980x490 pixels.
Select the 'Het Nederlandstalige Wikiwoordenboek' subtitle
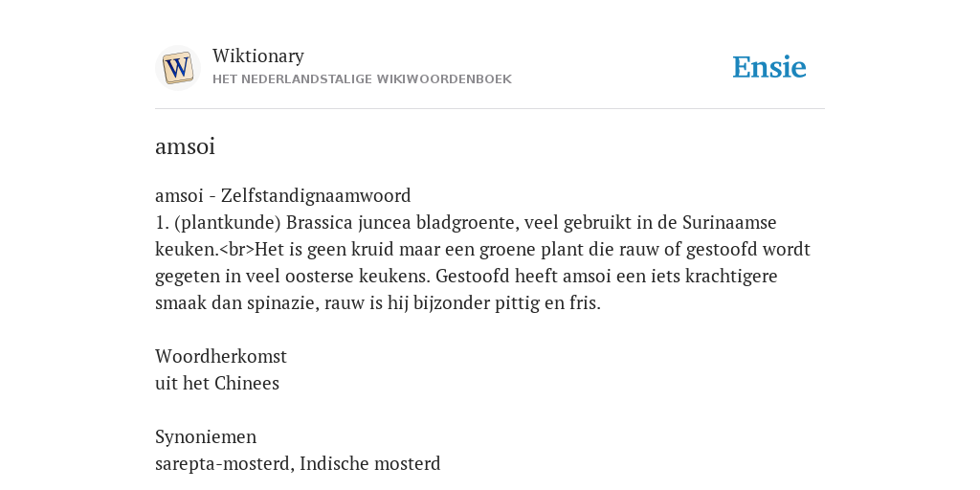coord(362,79)
